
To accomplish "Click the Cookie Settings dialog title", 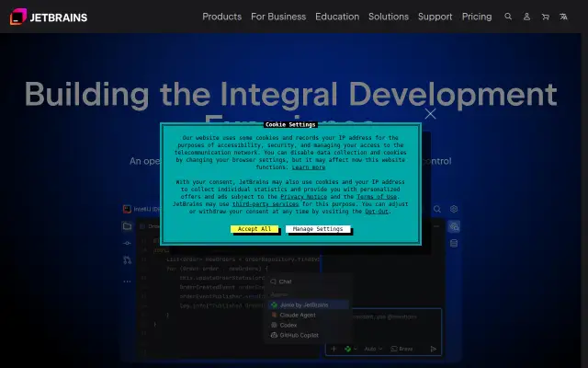I will pyautogui.click(x=290, y=124).
